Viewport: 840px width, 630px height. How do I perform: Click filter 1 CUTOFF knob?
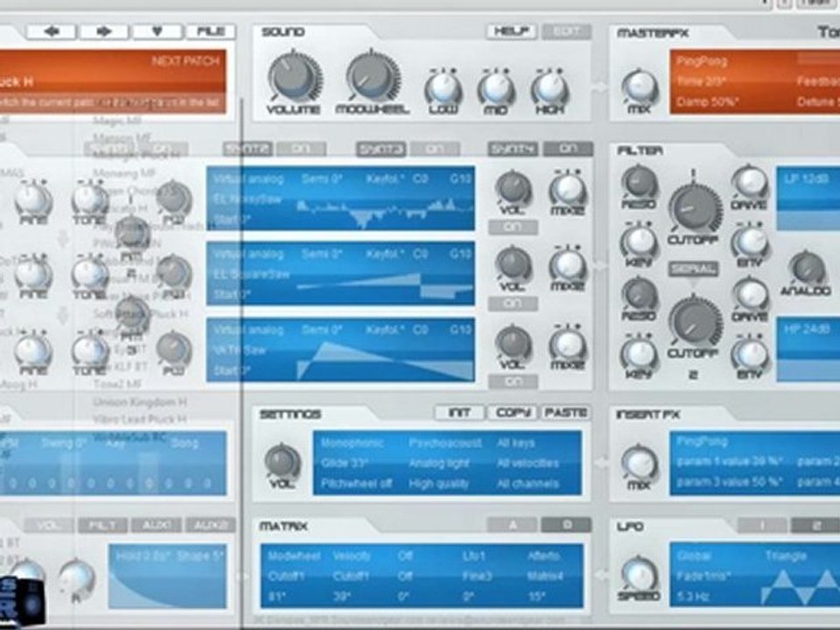click(x=694, y=208)
